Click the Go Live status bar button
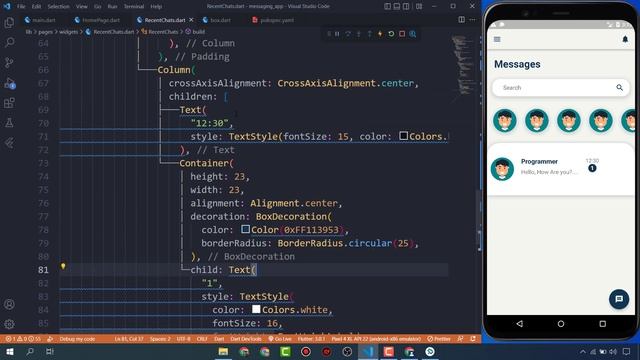The height and width of the screenshot is (360, 640). pos(280,339)
